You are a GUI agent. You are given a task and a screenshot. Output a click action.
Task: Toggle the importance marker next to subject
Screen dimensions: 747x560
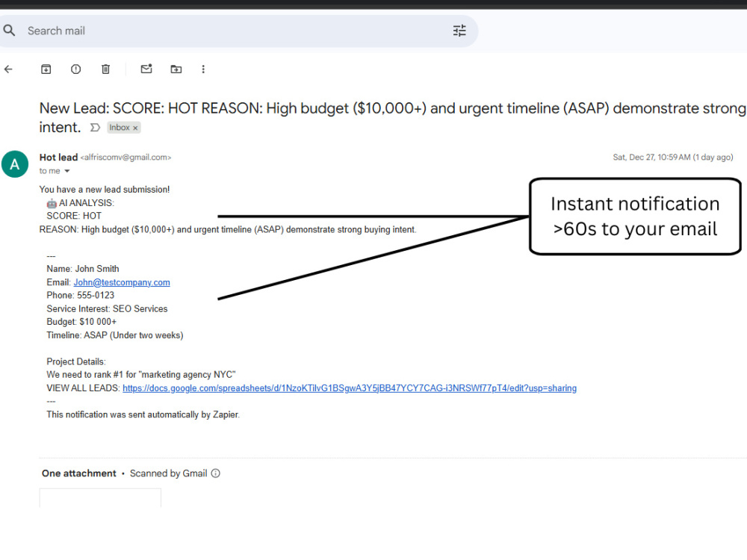(96, 128)
